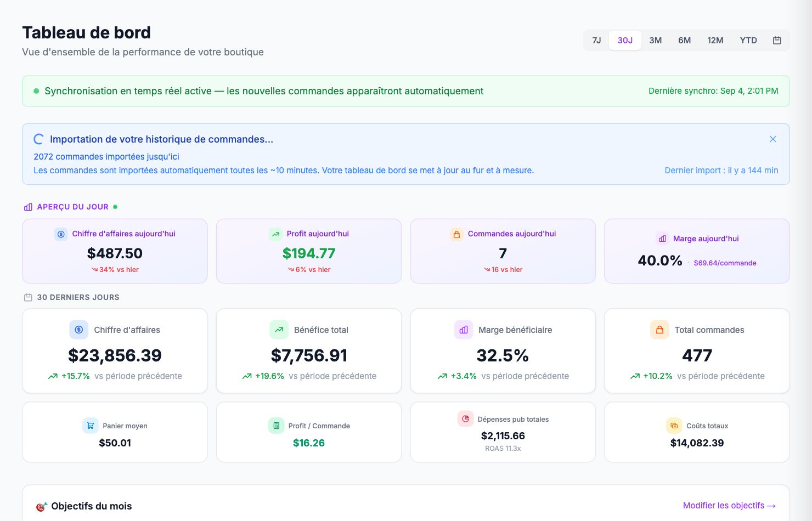
Task: Click the ROAS 11.3x text
Action: pos(503,449)
